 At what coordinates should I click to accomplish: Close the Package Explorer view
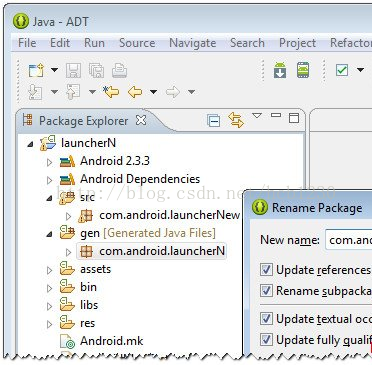tap(141, 120)
